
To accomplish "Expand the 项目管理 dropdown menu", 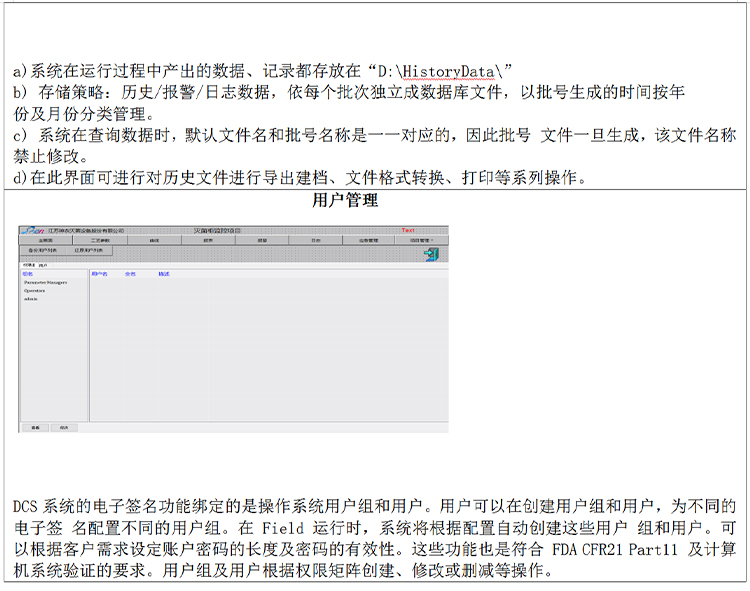I will coord(421,241).
